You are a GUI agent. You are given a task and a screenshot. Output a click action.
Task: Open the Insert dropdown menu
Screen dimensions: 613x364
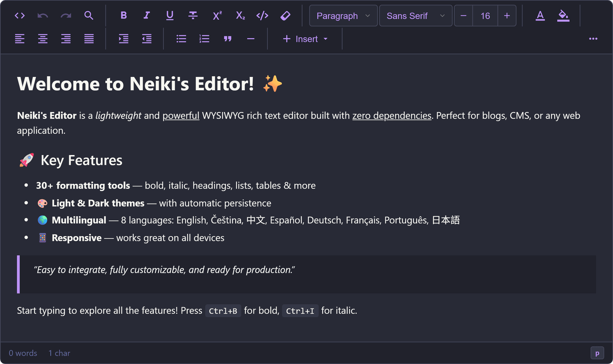click(305, 39)
